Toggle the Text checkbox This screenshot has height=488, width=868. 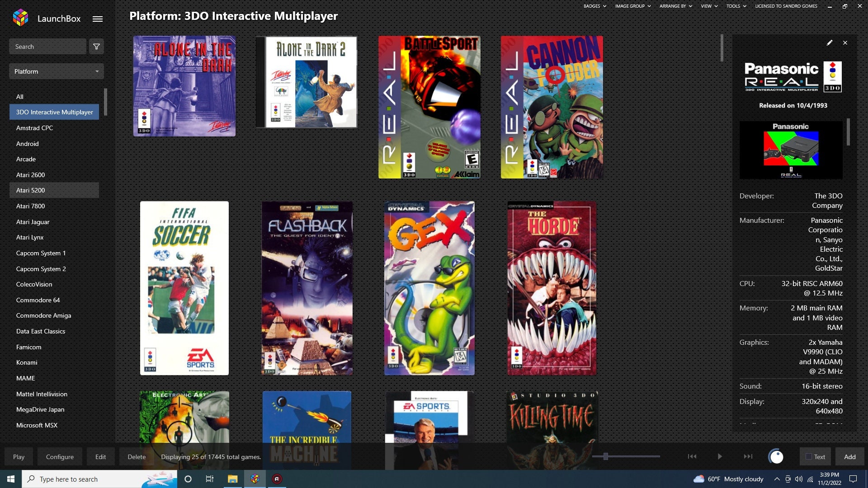pyautogui.click(x=809, y=457)
